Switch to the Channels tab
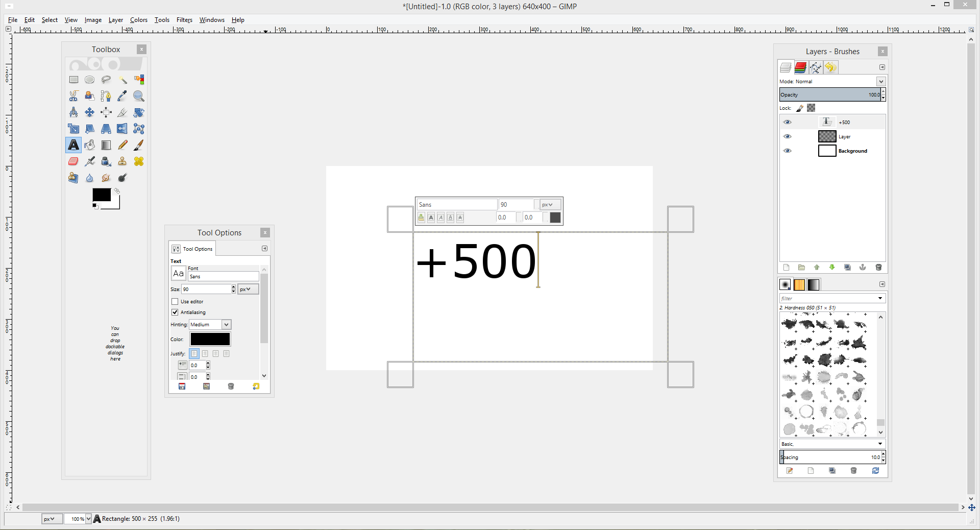 point(800,67)
